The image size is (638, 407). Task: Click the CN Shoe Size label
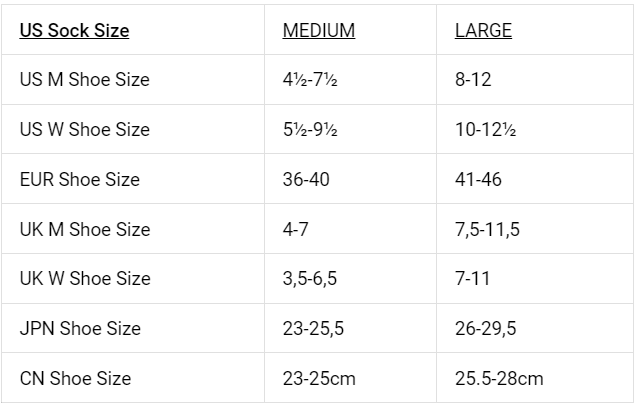pos(75,379)
